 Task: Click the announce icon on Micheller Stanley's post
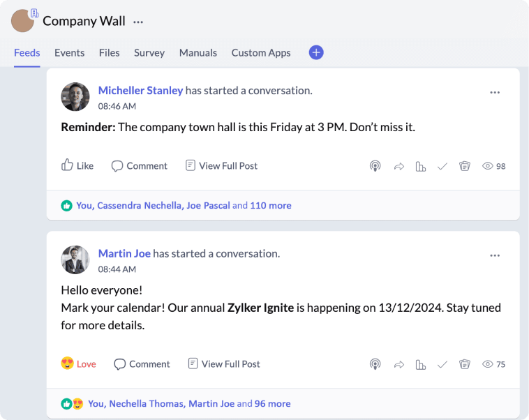[x=375, y=166]
